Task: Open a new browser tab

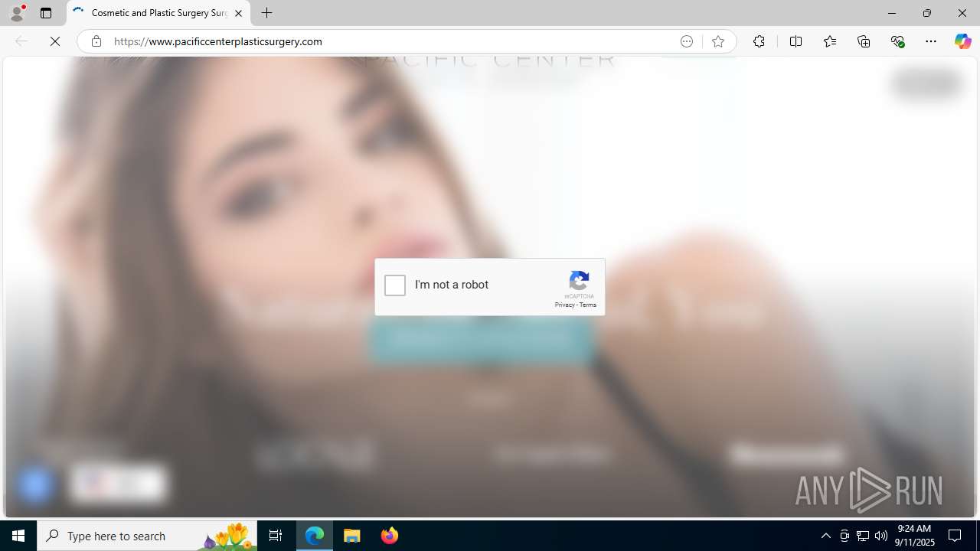Action: click(267, 13)
